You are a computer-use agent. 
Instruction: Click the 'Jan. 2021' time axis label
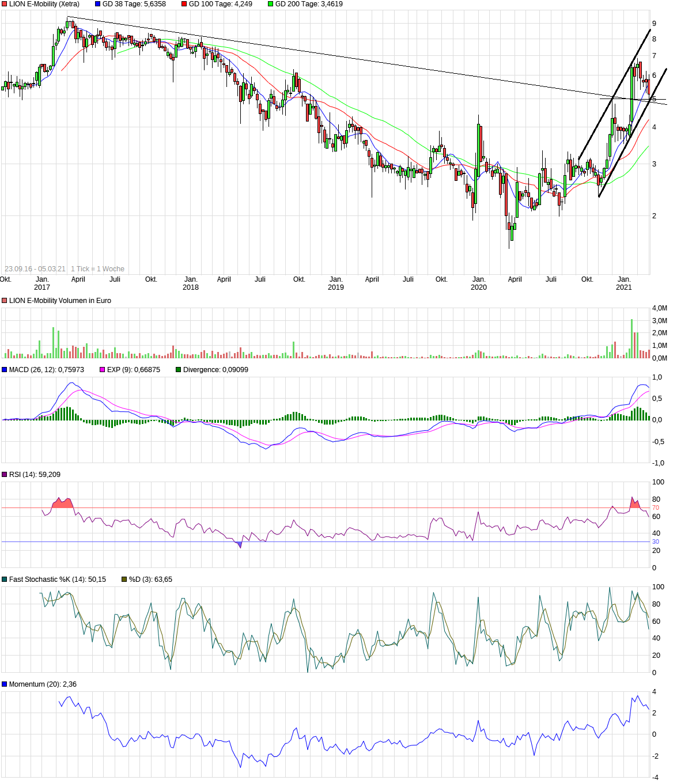pyautogui.click(x=624, y=283)
